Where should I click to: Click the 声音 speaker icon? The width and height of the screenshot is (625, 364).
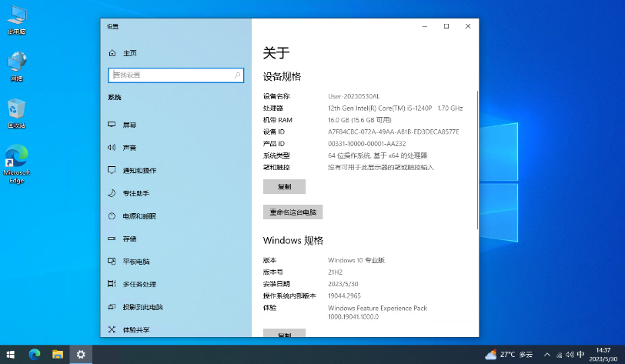pos(112,148)
